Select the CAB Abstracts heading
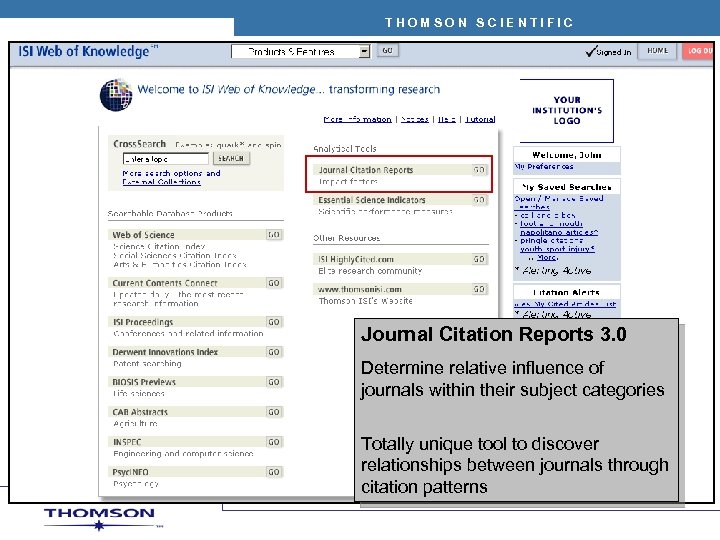The width and height of the screenshot is (720, 540). click(140, 412)
